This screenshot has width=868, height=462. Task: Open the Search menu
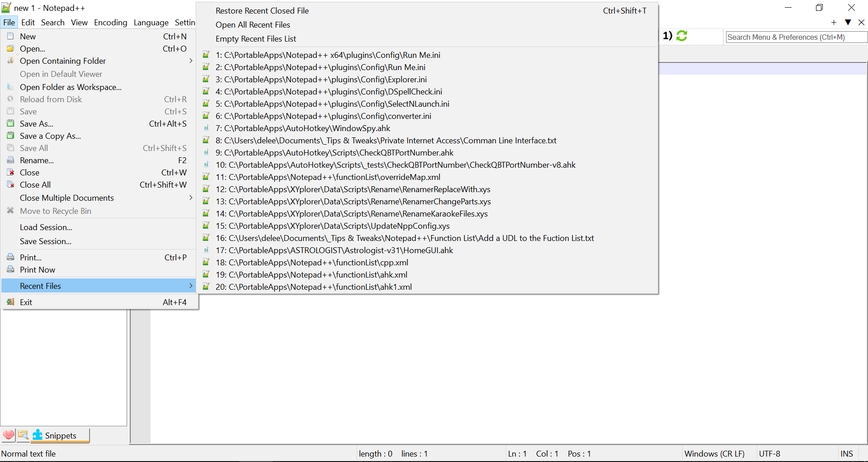(x=53, y=22)
